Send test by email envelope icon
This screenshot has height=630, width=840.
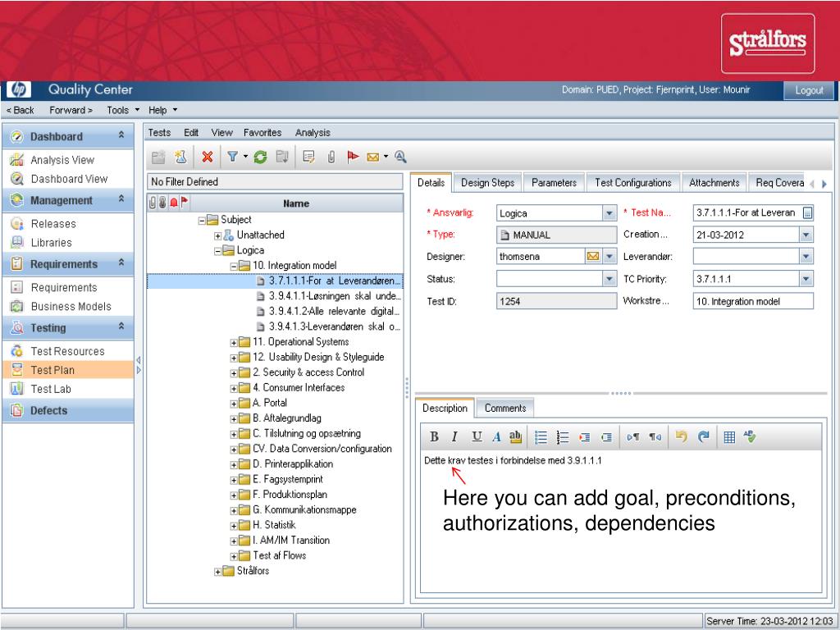pos(373,157)
